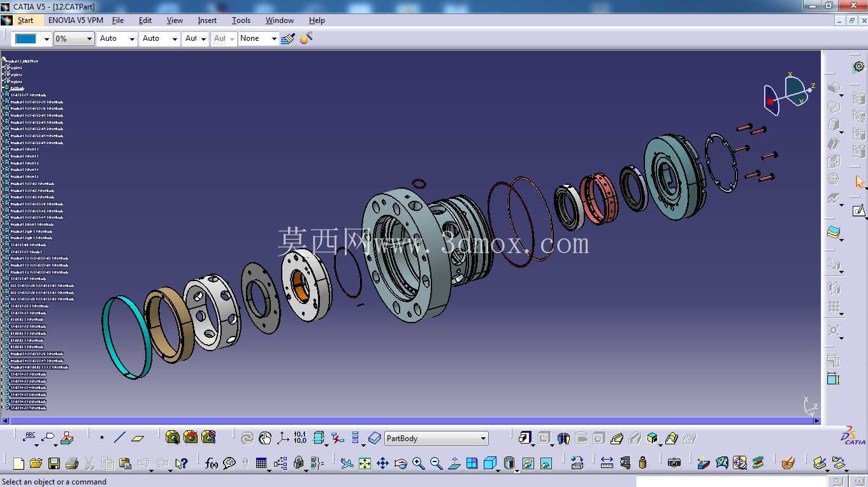
Task: Toggle the Multi-View quad window icon
Action: (472, 463)
